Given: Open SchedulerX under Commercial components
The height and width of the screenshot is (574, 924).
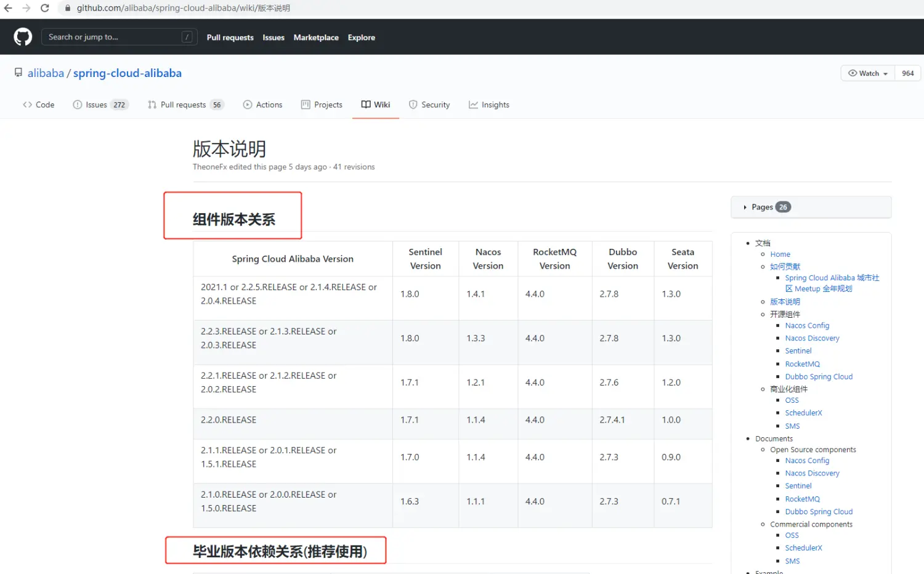Looking at the screenshot, I should [x=803, y=548].
